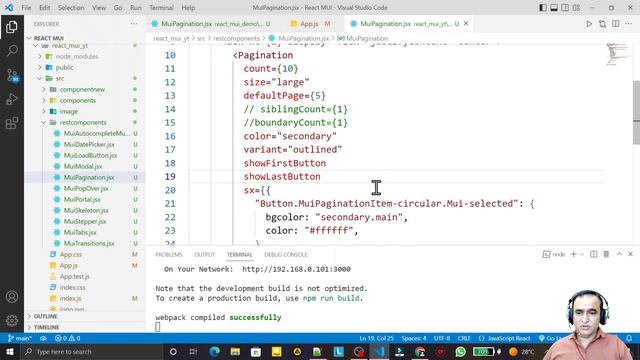This screenshot has height=360, width=640.
Task: Open the Run menu
Action: pyautogui.click(x=136, y=8)
